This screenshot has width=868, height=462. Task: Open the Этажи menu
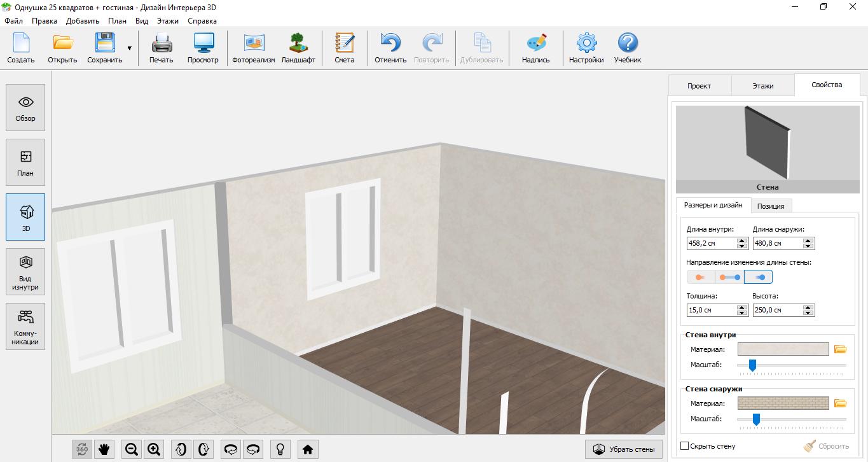[x=168, y=20]
